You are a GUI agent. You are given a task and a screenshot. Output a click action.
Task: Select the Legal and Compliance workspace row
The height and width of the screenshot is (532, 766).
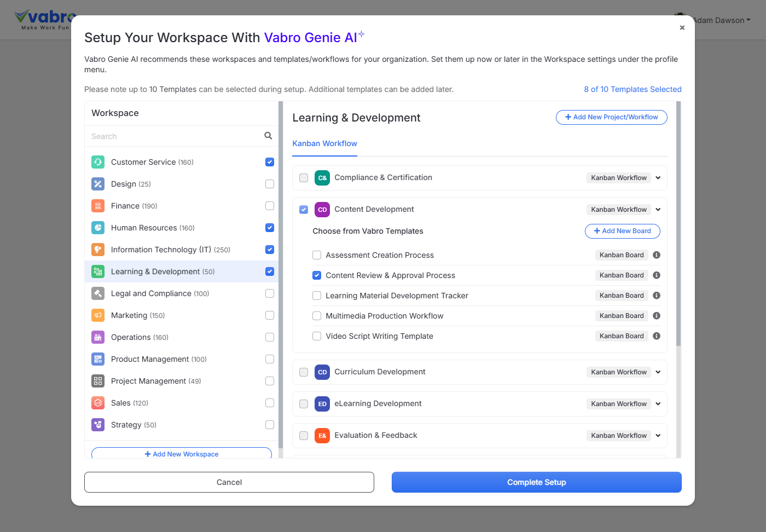point(182,293)
